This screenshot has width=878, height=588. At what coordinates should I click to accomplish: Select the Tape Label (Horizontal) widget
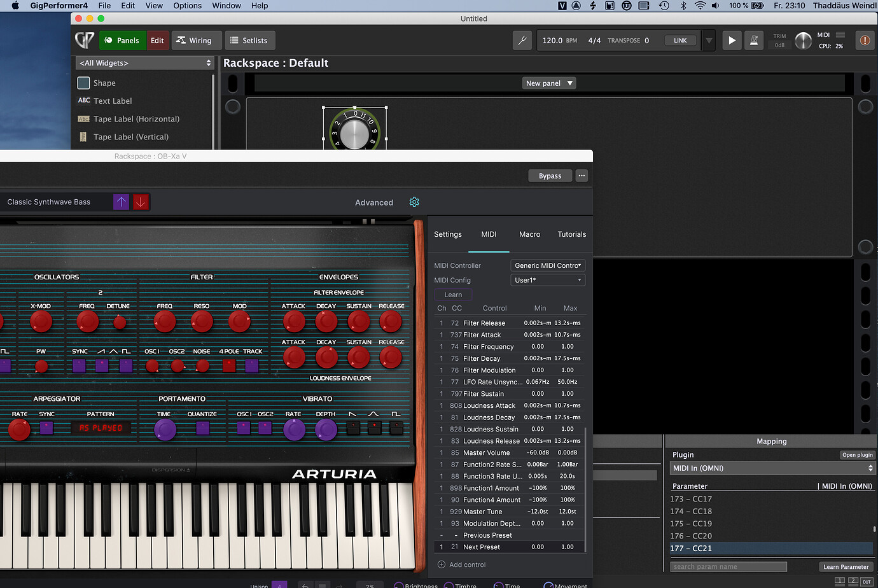coord(129,119)
